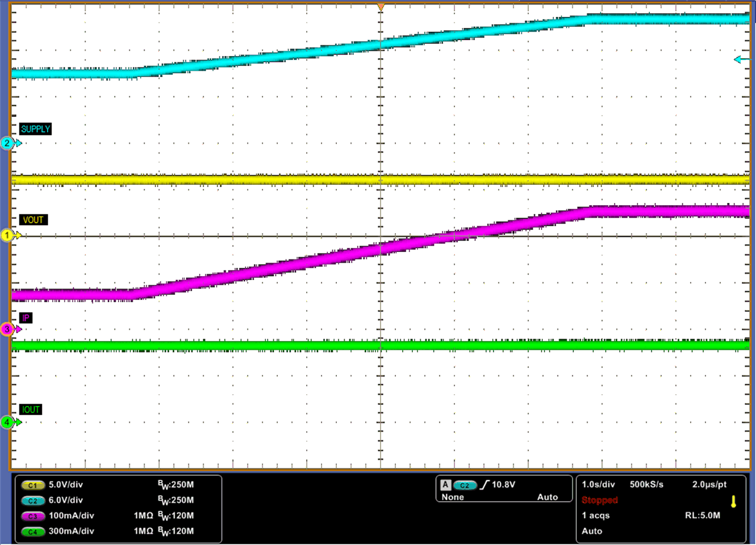Click the 10.8V trigger level readout
This screenshot has width=756, height=545.
pyautogui.click(x=503, y=484)
